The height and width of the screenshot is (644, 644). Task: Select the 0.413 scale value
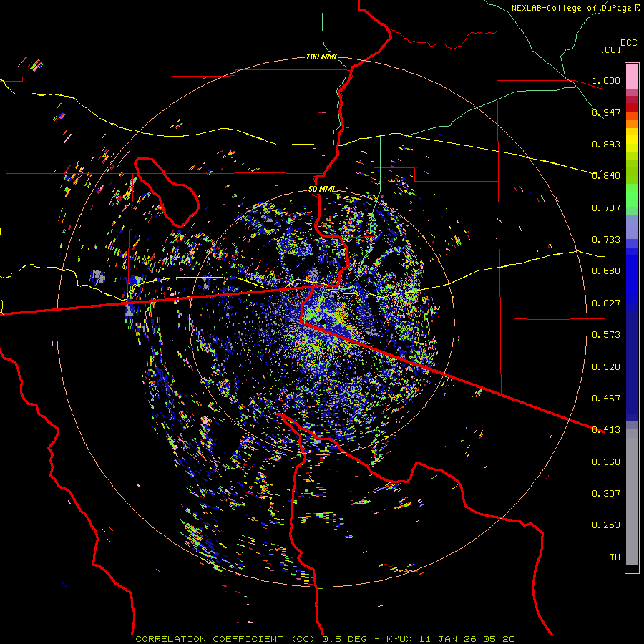click(606, 430)
